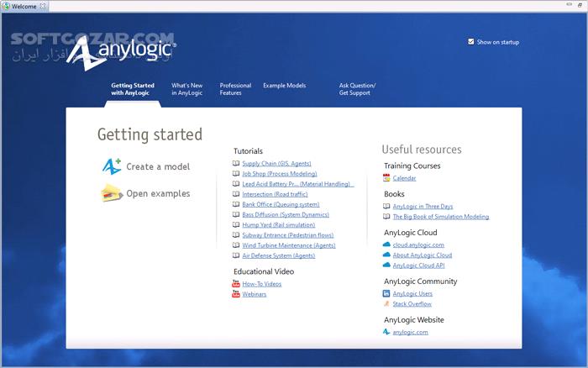Click the book icon beside Supply Chain tutorial
The image size is (588, 368).
(x=236, y=163)
